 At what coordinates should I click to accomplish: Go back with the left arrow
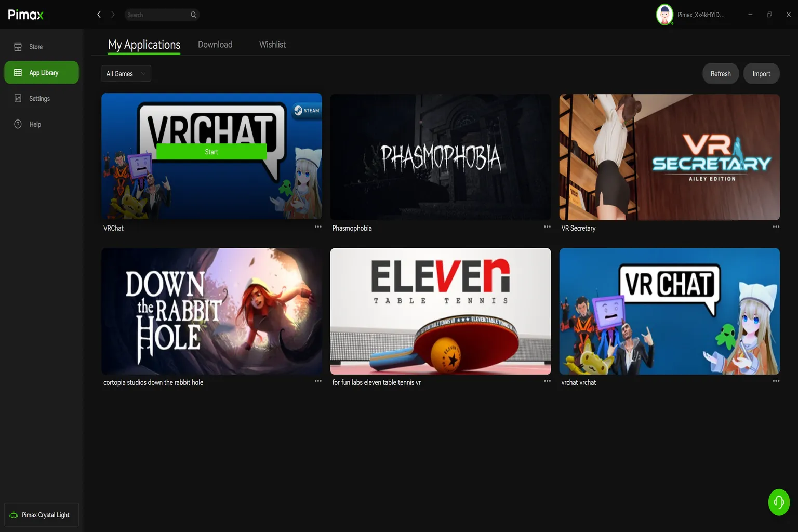[99, 15]
